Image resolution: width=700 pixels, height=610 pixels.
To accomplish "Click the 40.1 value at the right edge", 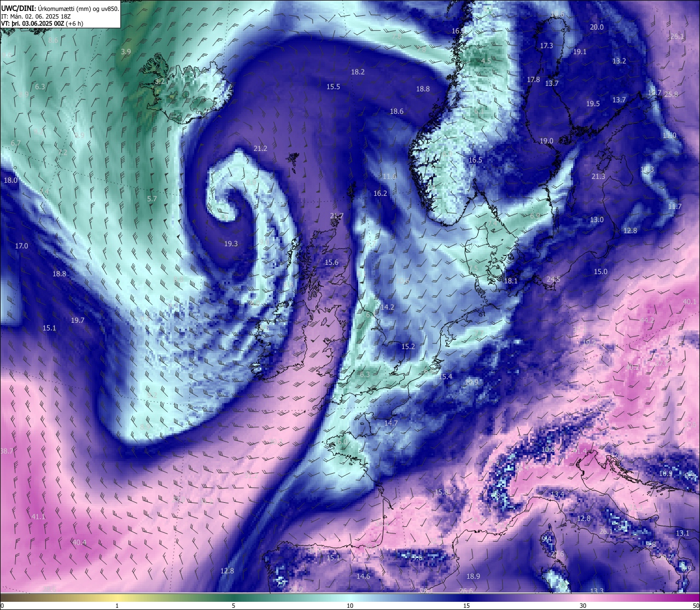I will [x=690, y=301].
